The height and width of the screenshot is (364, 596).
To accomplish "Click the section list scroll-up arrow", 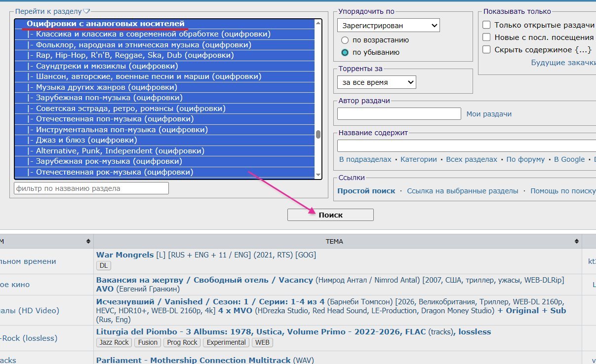I will pos(318,23).
